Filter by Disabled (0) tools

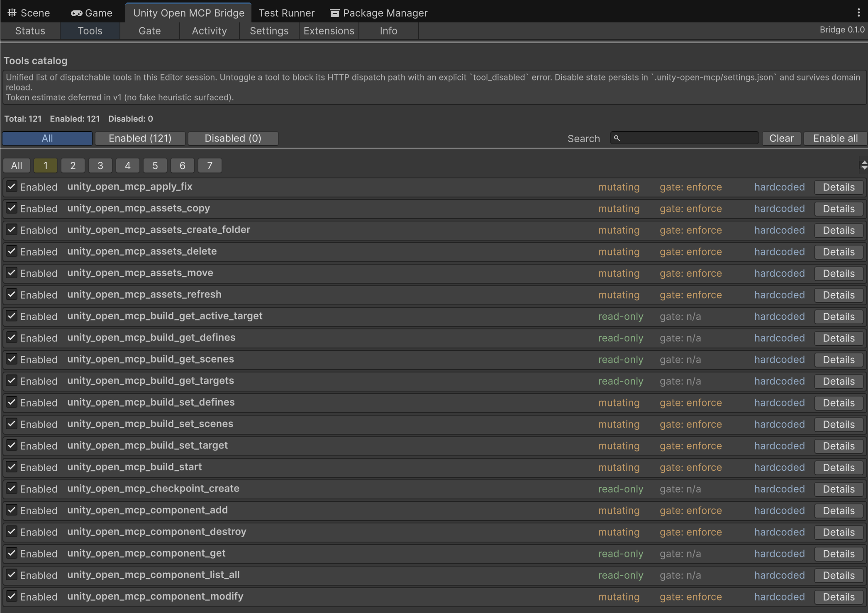(233, 138)
